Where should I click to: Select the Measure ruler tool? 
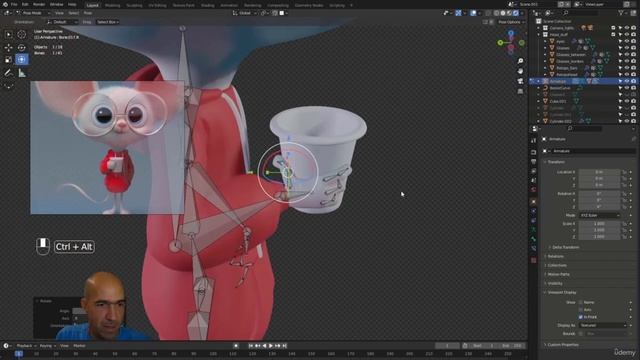point(22,73)
